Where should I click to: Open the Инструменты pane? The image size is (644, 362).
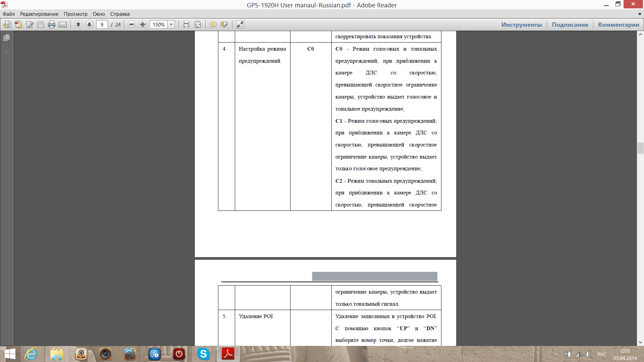pyautogui.click(x=522, y=24)
